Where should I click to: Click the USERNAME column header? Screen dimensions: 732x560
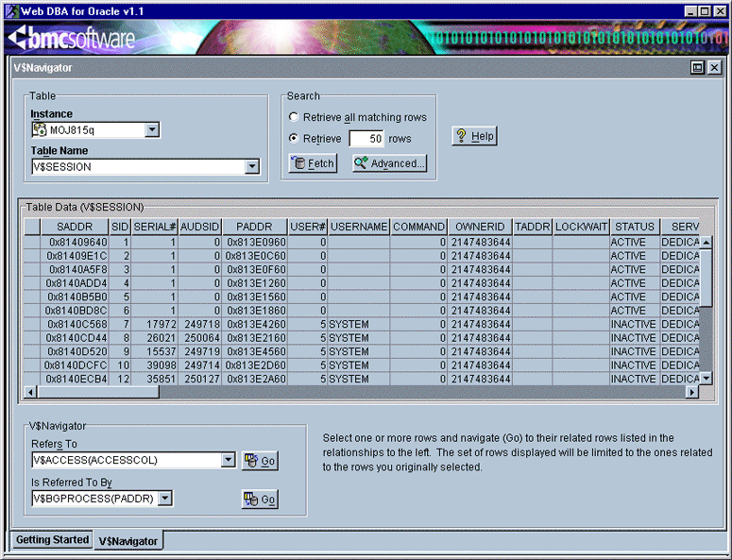tap(359, 227)
